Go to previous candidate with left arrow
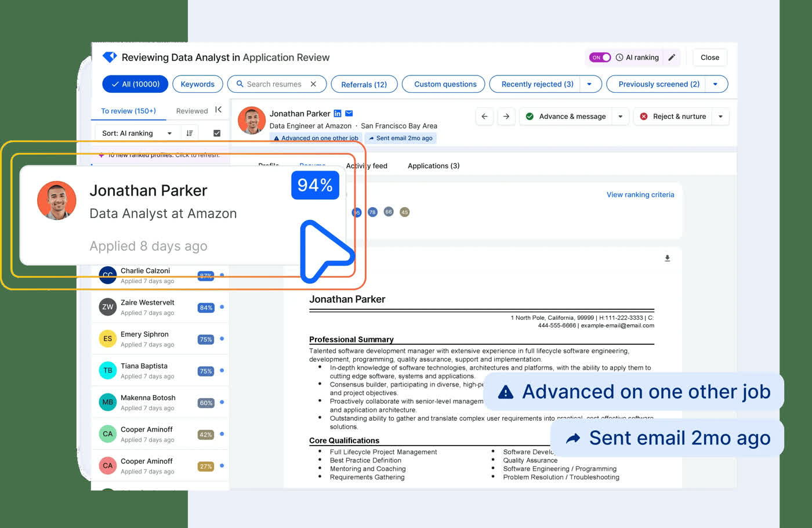Image resolution: width=812 pixels, height=528 pixels. coord(484,117)
